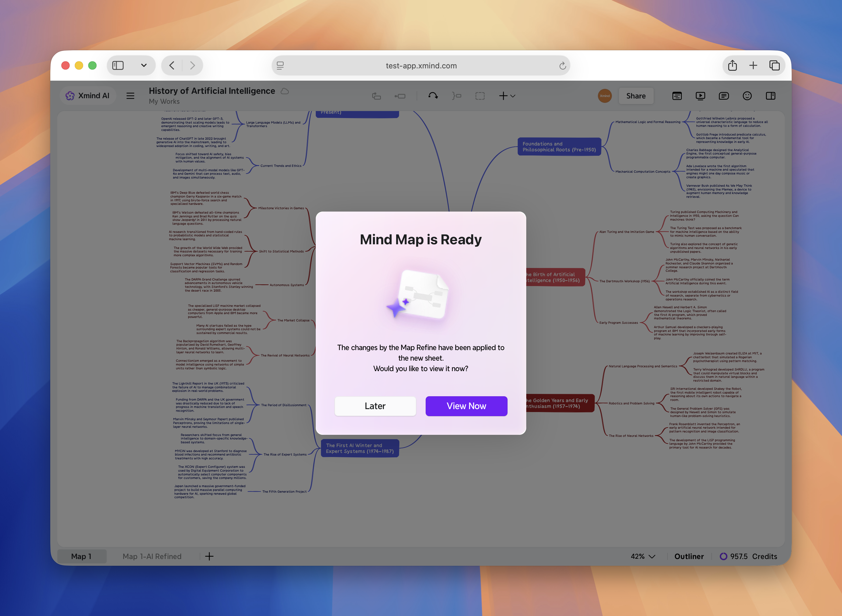Select the Early Program Successes subtopic
Viewport: 842px width, 616px height.
pyautogui.click(x=618, y=323)
